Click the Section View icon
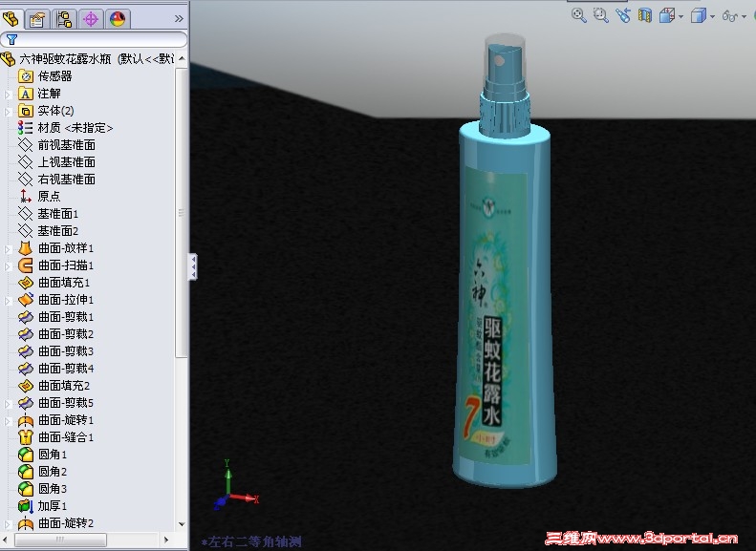756x551 pixels. point(645,15)
